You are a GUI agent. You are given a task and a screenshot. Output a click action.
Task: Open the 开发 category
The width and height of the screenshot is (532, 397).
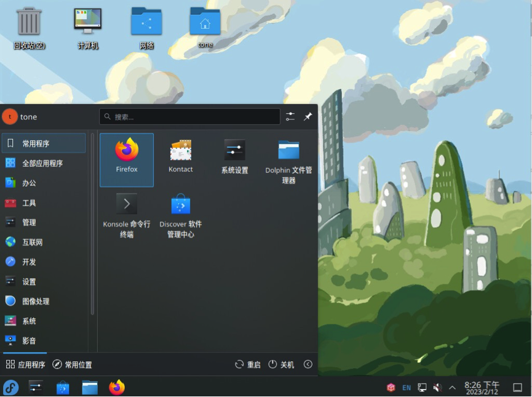[44, 262]
